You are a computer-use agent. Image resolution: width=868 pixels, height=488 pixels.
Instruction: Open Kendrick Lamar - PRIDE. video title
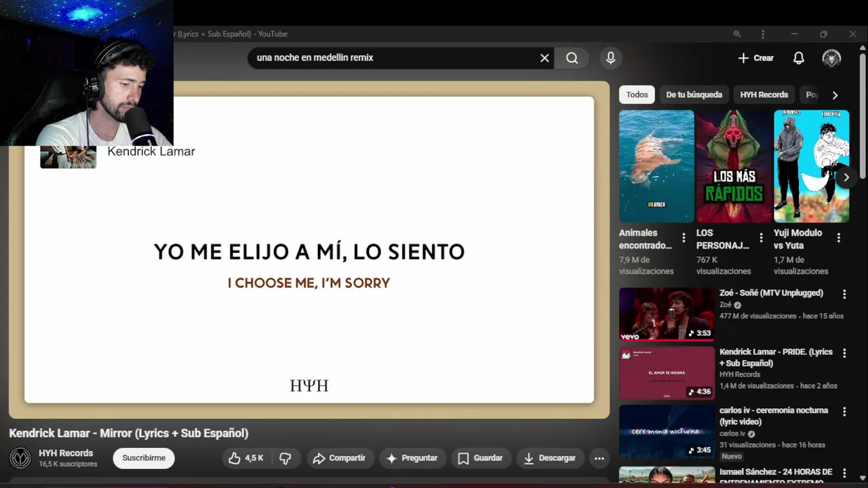click(776, 358)
